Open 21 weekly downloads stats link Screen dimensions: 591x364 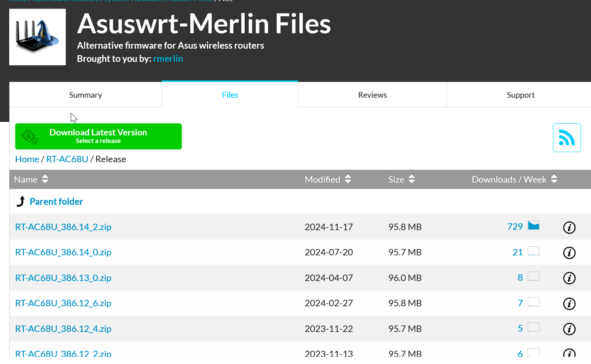518,252
